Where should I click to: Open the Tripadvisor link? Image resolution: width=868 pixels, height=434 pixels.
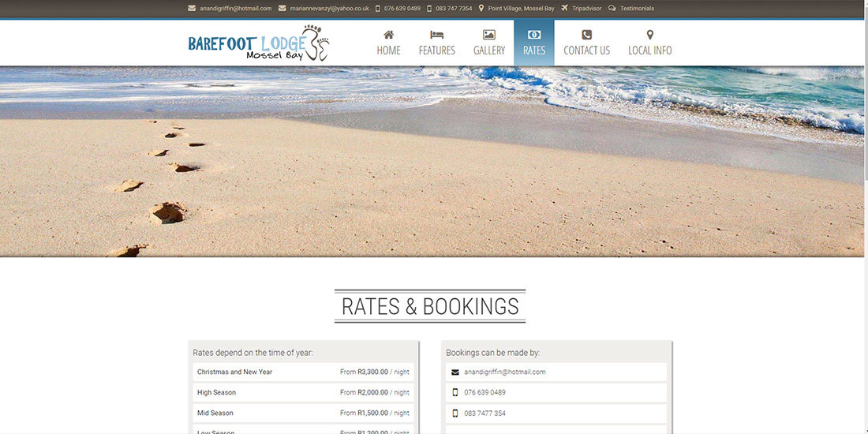pos(587,9)
